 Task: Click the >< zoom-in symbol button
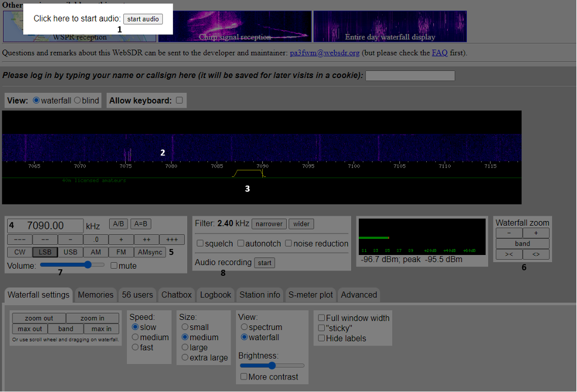click(509, 254)
